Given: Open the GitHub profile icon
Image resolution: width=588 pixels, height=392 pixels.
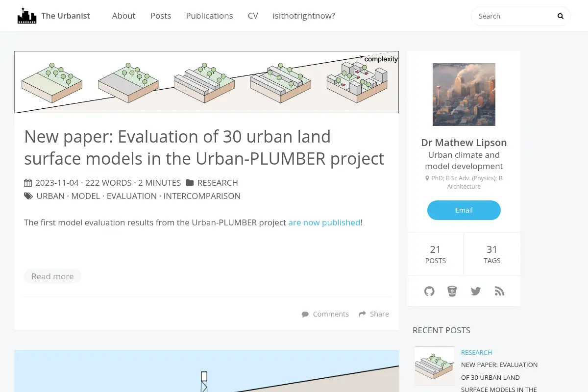Looking at the screenshot, I should click(429, 291).
